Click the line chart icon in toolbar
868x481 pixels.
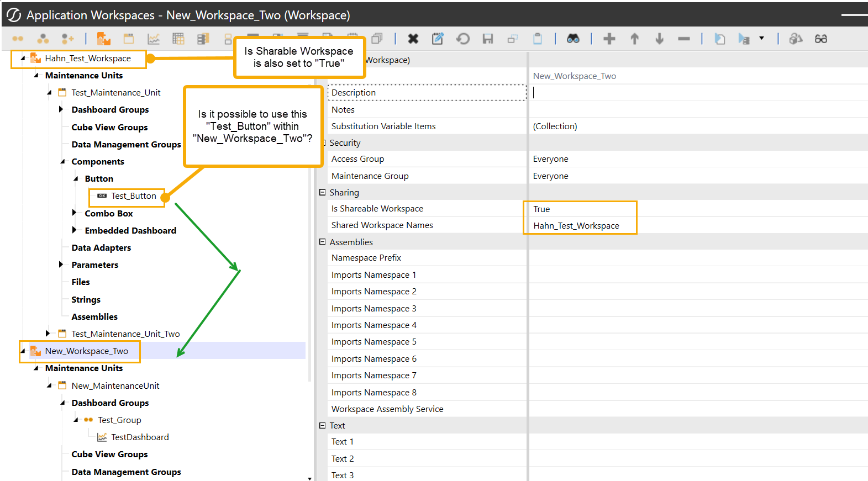pos(154,39)
